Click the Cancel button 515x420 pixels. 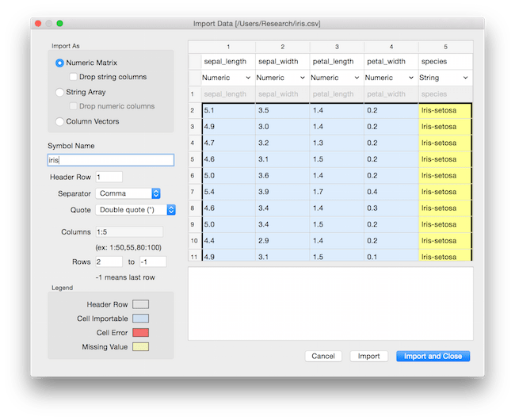(x=323, y=357)
